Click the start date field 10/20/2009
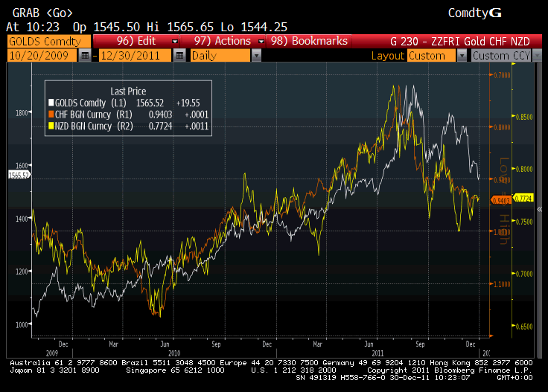This screenshot has height=392, width=548. coord(42,56)
